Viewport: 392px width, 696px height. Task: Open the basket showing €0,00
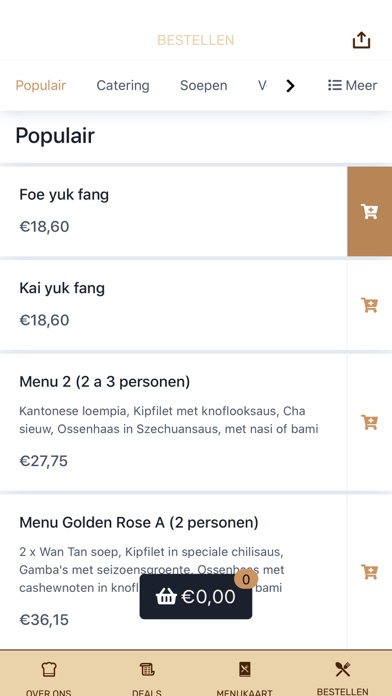point(196,597)
